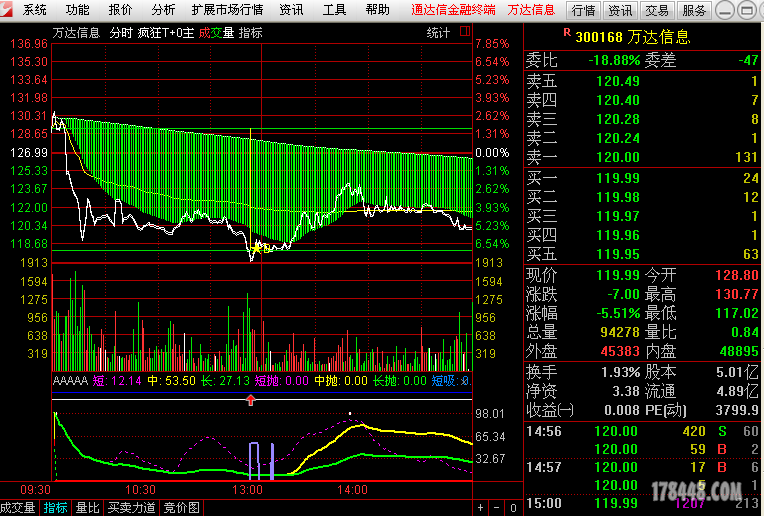Select the 指标 tab at bottom
Image resolution: width=764 pixels, height=516 pixels.
[x=55, y=508]
